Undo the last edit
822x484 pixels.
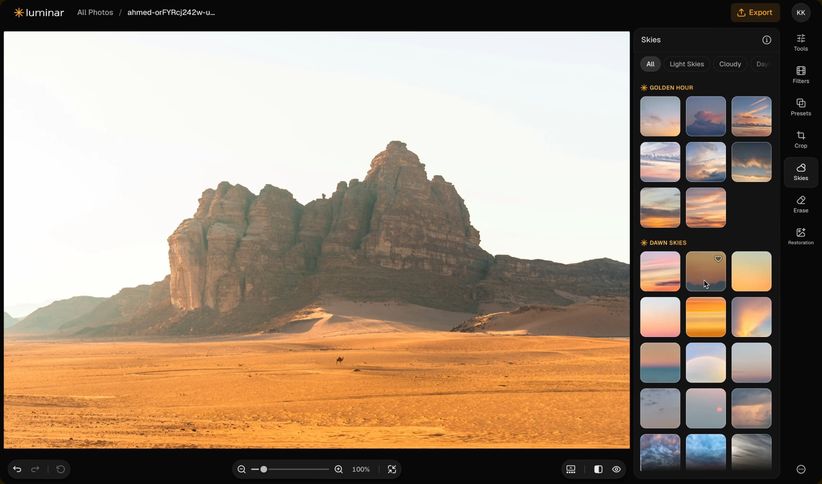[17, 469]
